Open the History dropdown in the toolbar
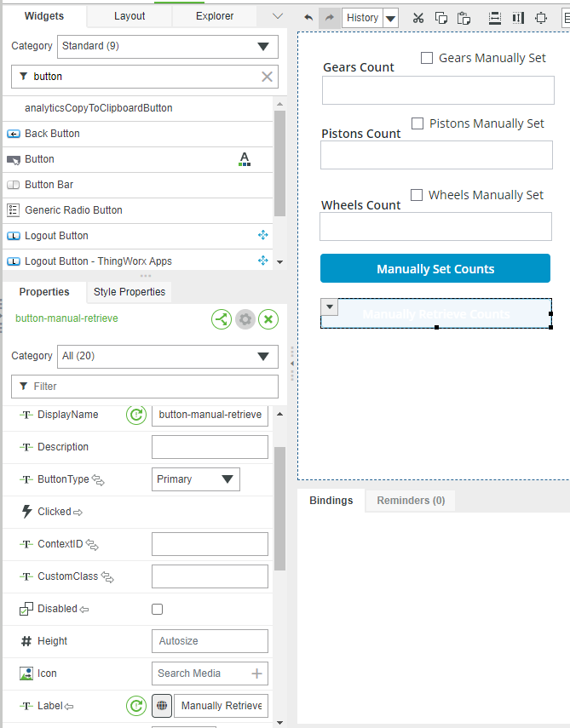This screenshot has width=570, height=728. pos(390,17)
